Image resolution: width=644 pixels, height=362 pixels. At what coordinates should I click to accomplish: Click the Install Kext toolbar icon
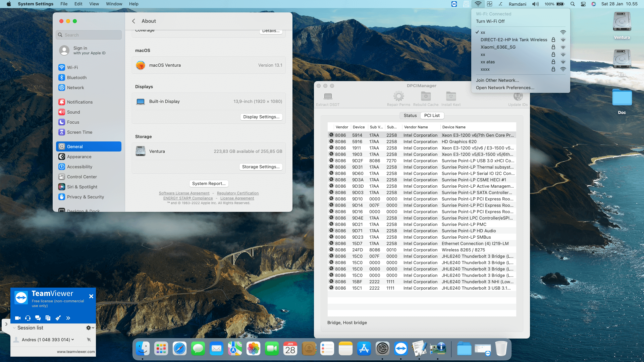pyautogui.click(x=451, y=97)
